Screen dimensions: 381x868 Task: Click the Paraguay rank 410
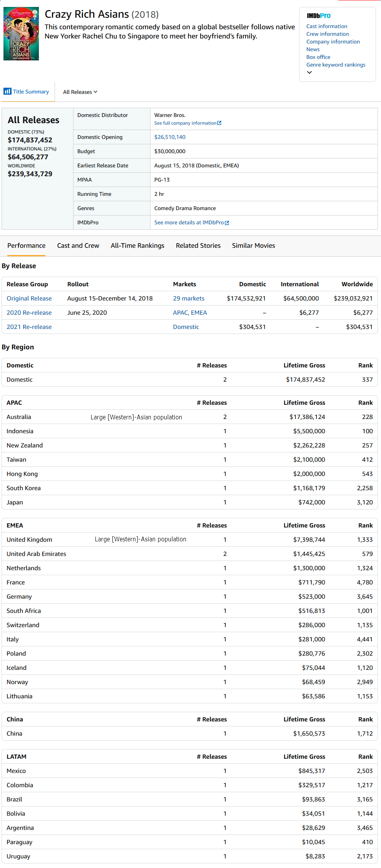click(368, 842)
